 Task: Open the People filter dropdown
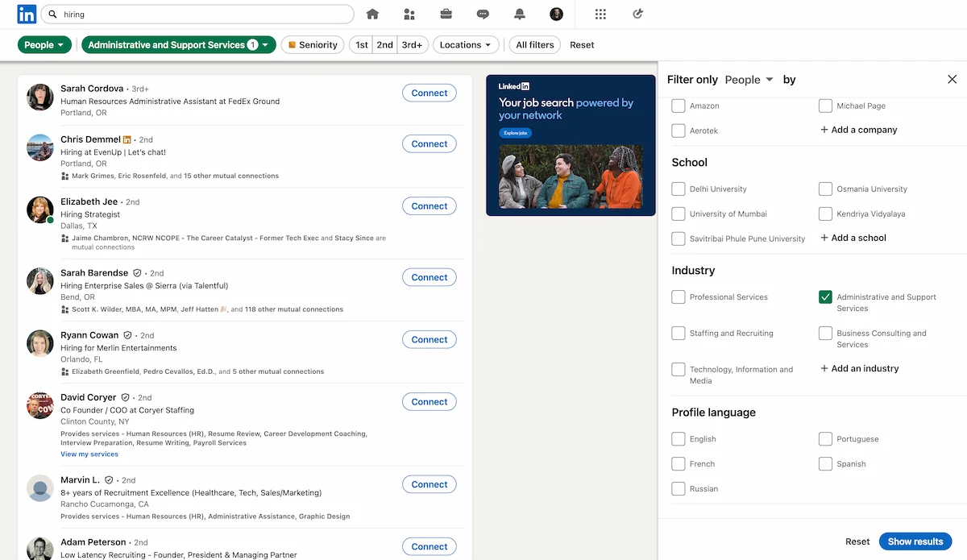pos(44,44)
